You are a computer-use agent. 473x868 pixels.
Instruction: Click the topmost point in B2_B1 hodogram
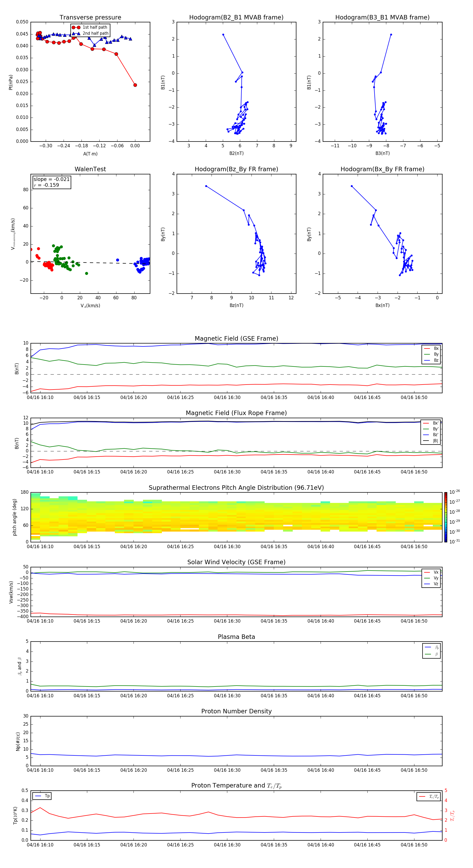[x=223, y=35]
